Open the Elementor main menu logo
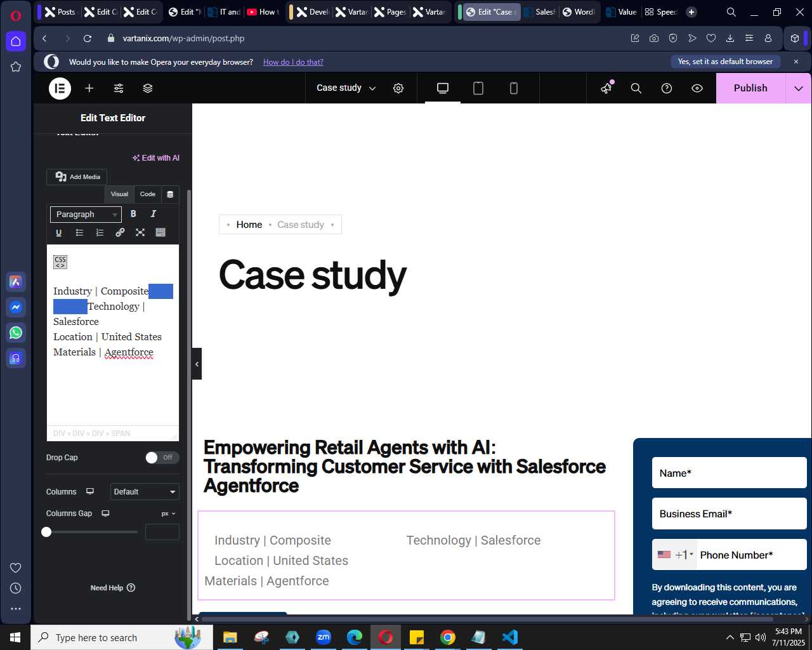This screenshot has width=812, height=650. (60, 88)
